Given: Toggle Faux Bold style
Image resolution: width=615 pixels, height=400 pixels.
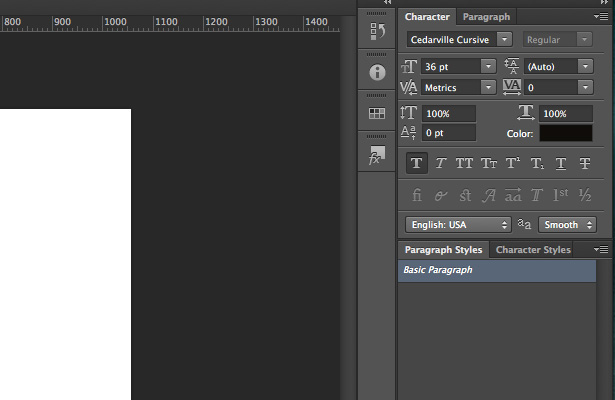Looking at the screenshot, I should tap(416, 163).
